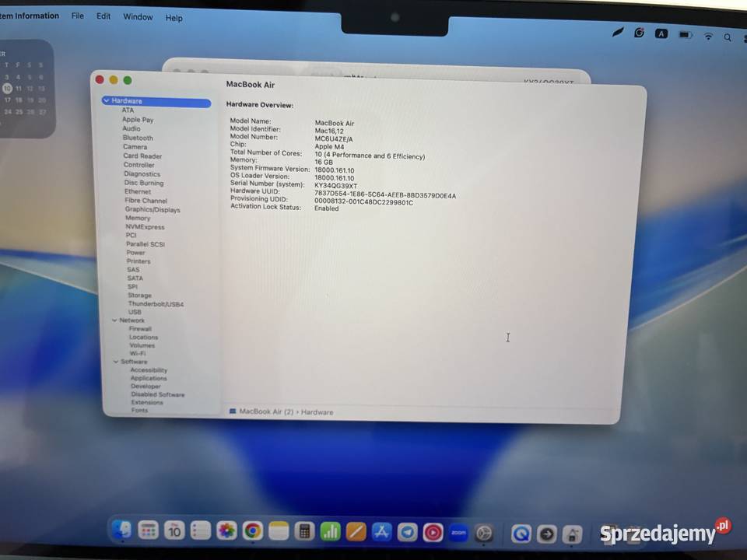747x560 pixels.
Task: Launch Telegram from the Dock
Action: click(x=407, y=532)
